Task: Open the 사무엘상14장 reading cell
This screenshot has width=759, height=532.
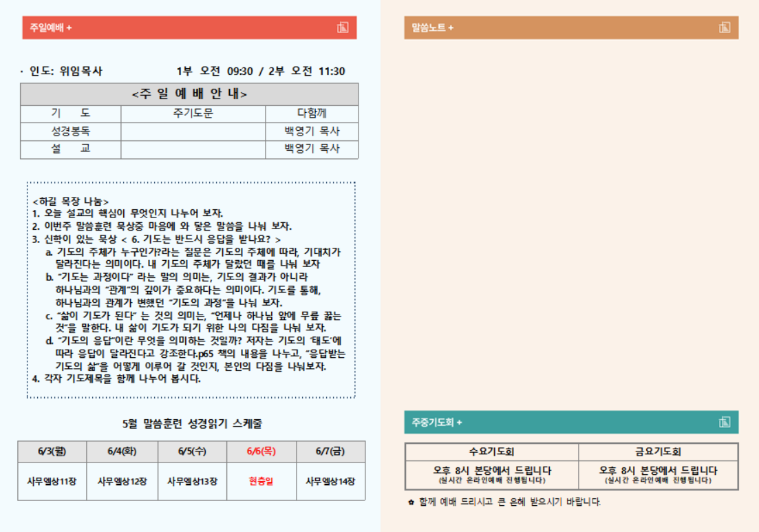Action: tap(331, 481)
